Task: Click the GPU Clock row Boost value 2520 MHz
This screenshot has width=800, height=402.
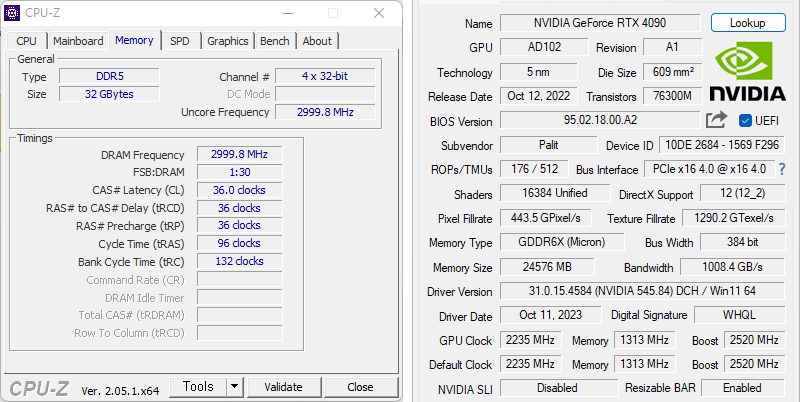Action: click(754, 340)
